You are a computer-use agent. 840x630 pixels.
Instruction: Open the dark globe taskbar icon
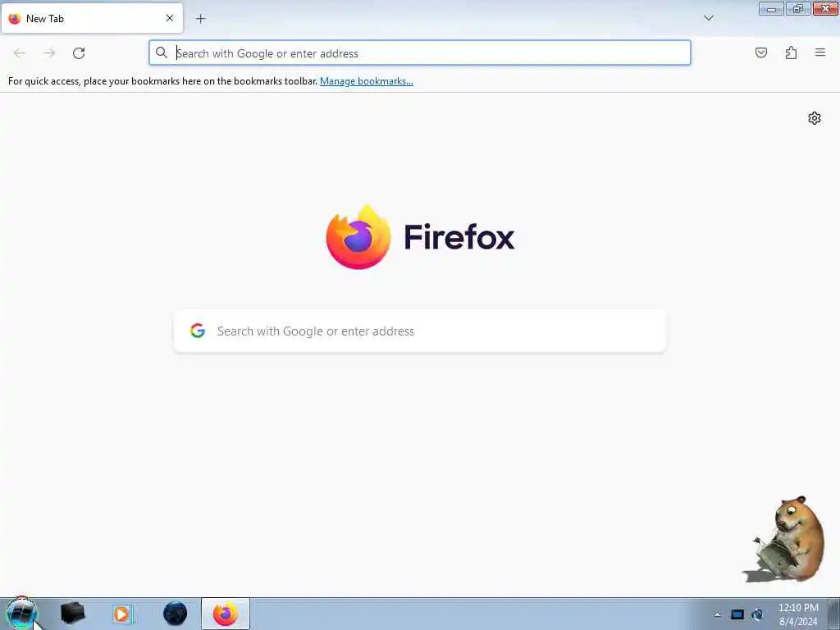(x=176, y=614)
